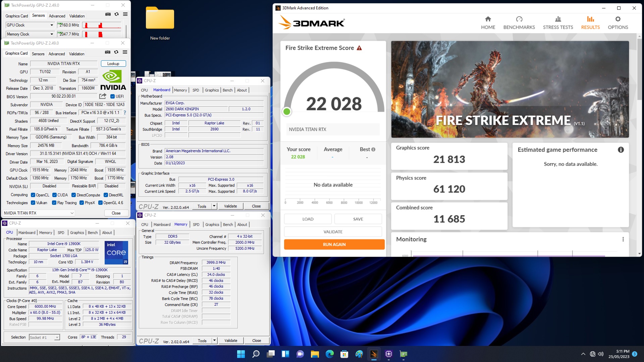Toggle the OpenGL 4.6 checkbox

click(100, 203)
